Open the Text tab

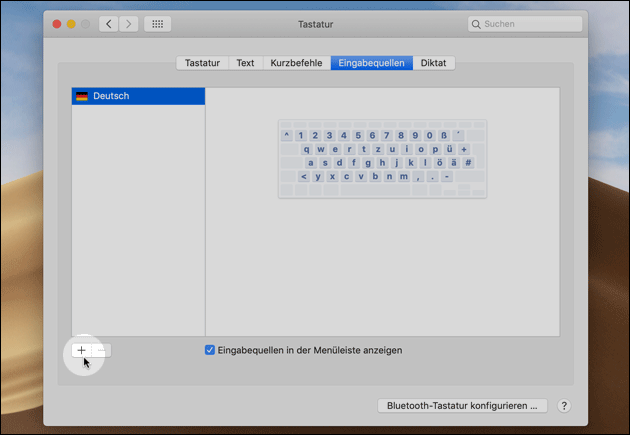(245, 63)
